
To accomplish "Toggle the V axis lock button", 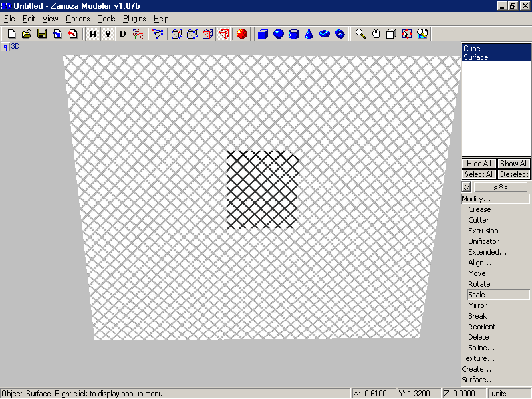I will pos(107,34).
